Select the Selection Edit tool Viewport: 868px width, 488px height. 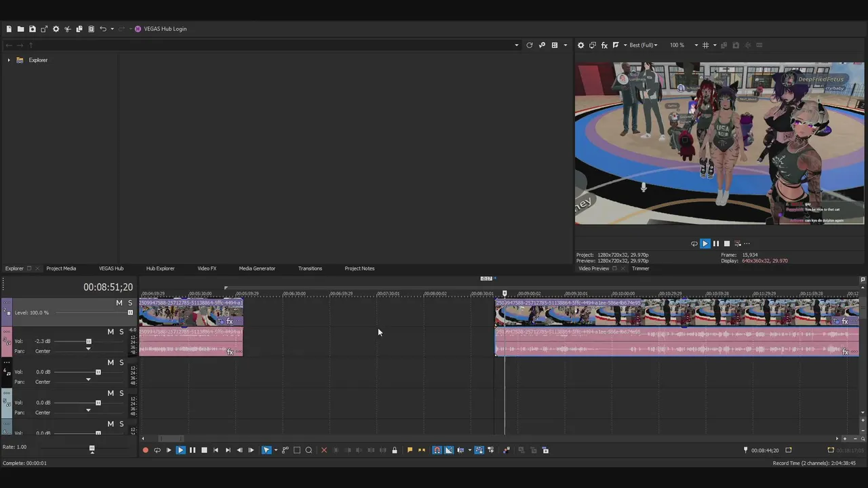(296, 450)
